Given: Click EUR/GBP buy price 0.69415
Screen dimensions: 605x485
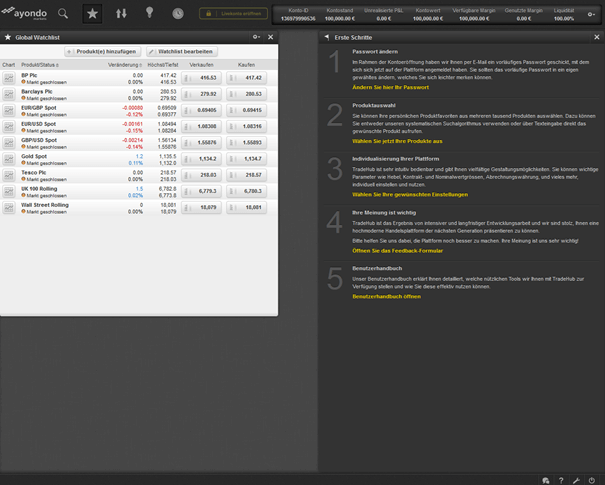Looking at the screenshot, I should tap(247, 110).
